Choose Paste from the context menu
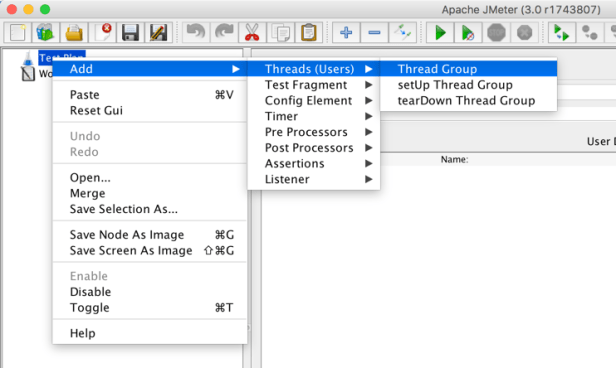 150,95
